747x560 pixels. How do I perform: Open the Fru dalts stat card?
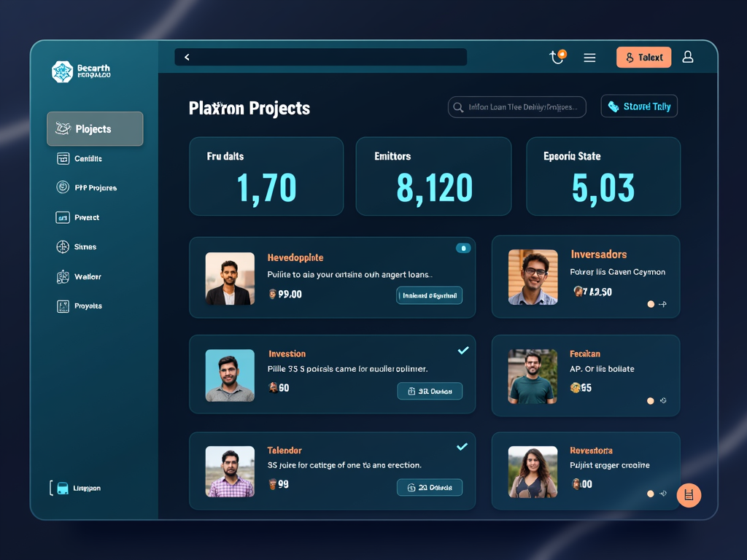click(x=266, y=176)
